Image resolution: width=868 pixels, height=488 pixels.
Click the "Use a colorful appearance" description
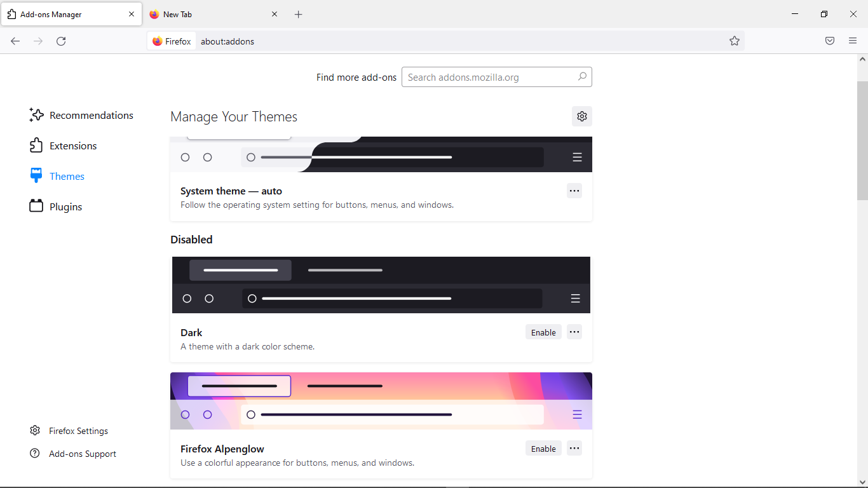click(x=297, y=463)
